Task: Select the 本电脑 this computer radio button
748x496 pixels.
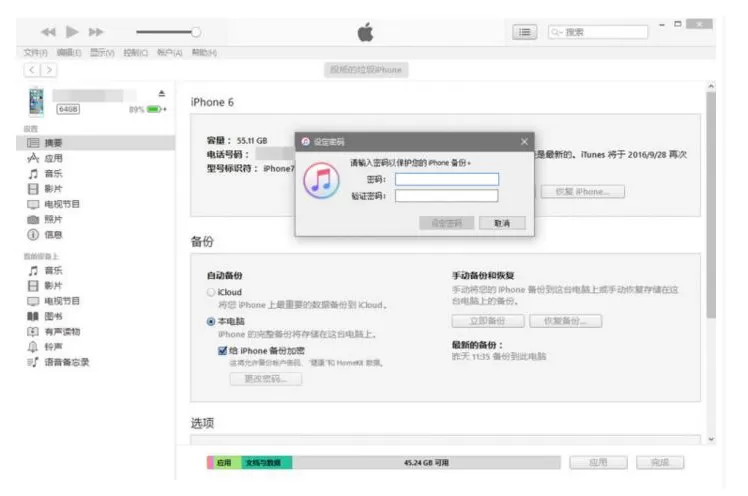Action: point(211,321)
